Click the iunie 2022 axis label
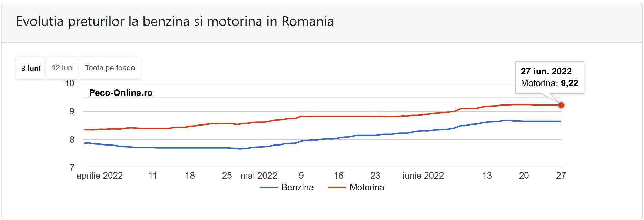This screenshot has width=644, height=220. coord(423,176)
